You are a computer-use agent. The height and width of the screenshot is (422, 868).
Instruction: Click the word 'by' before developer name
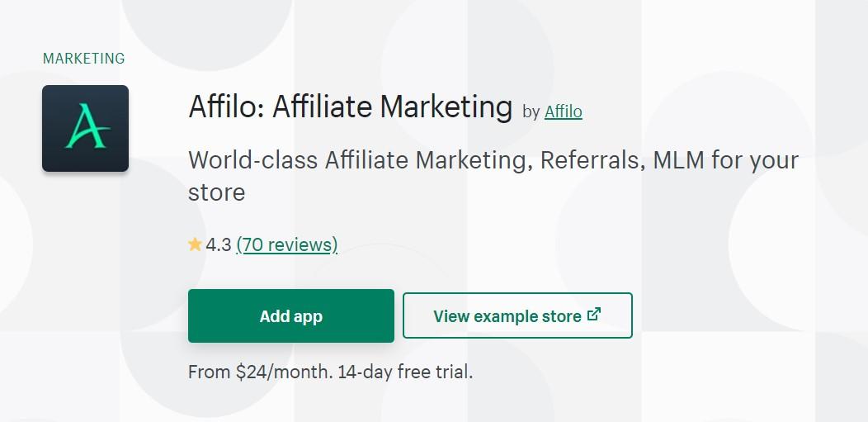pyautogui.click(x=531, y=111)
